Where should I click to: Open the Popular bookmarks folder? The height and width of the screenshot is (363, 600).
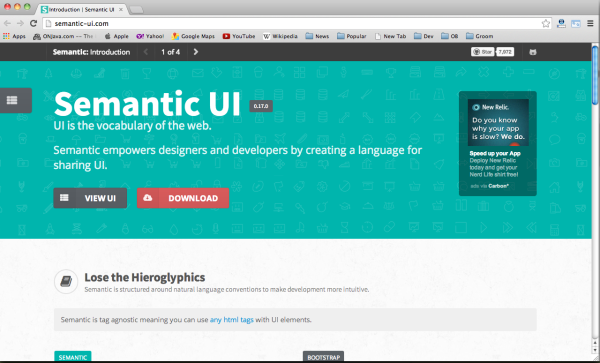tap(352, 36)
